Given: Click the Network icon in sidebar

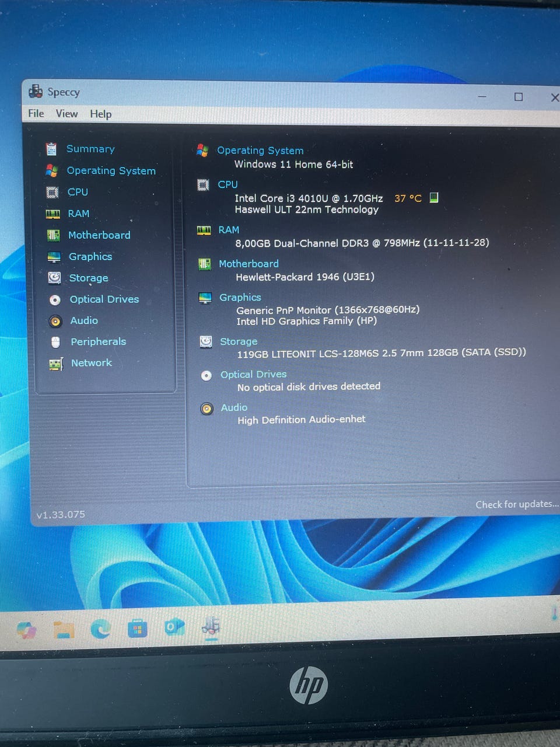Looking at the screenshot, I should click(x=56, y=364).
